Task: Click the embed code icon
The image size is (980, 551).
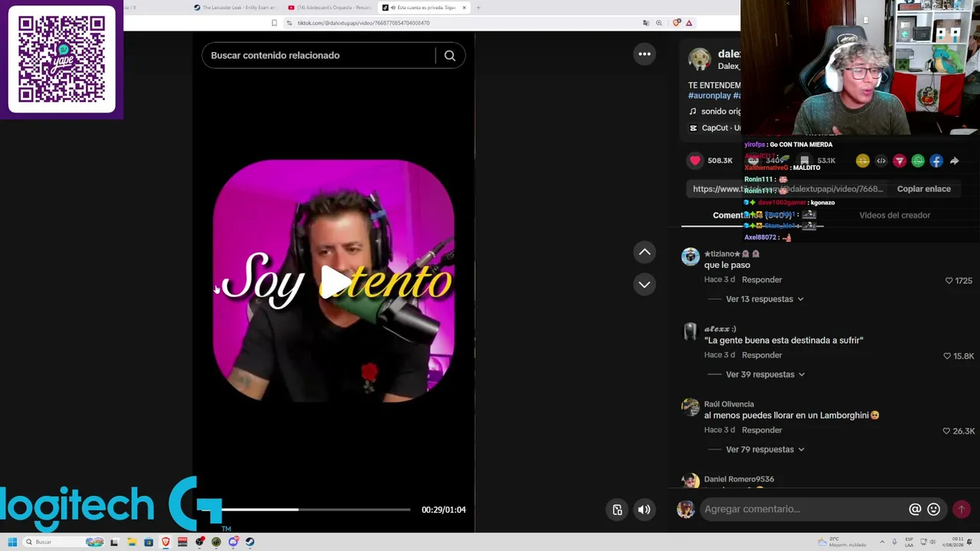Action: coord(881,161)
